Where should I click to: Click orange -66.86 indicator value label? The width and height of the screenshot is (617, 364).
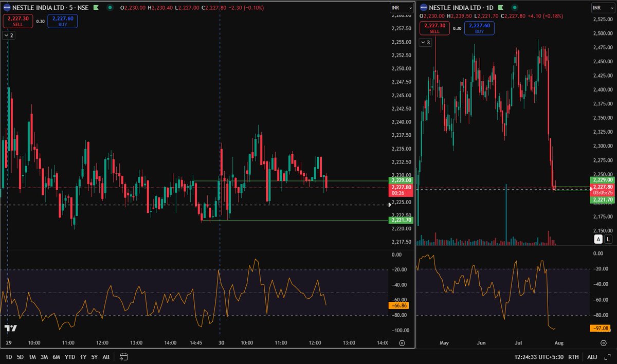point(400,305)
